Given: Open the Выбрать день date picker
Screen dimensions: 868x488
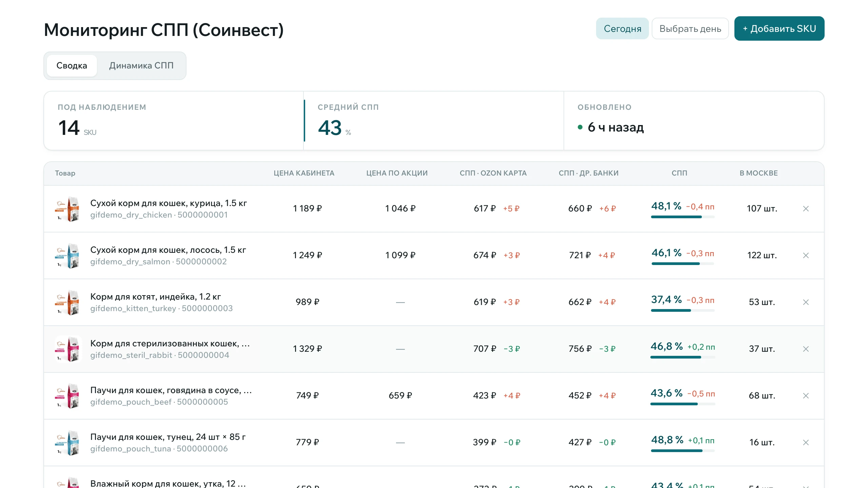Looking at the screenshot, I should tap(690, 28).
